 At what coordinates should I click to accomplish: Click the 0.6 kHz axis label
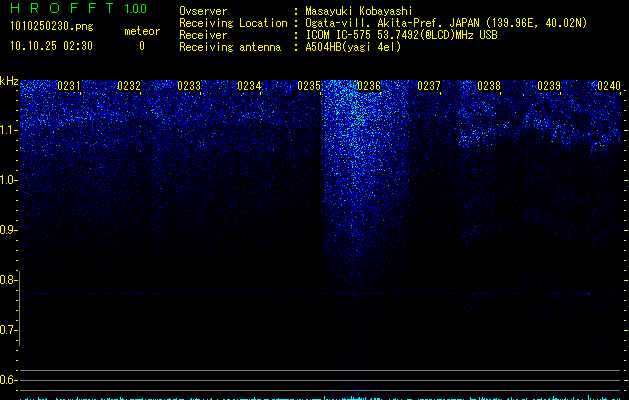click(x=8, y=380)
